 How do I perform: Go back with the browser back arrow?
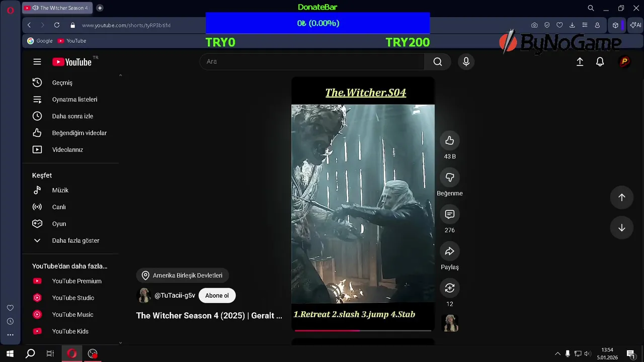[x=29, y=25]
